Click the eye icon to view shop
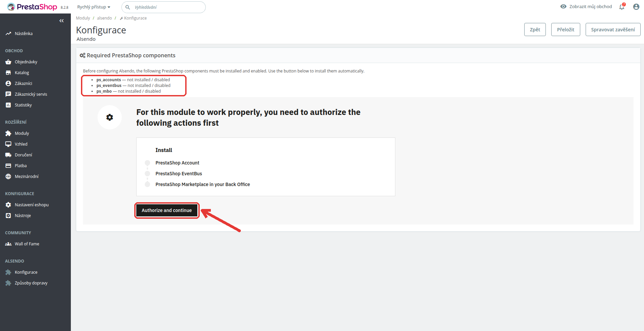This screenshot has width=644, height=331. tap(563, 6)
